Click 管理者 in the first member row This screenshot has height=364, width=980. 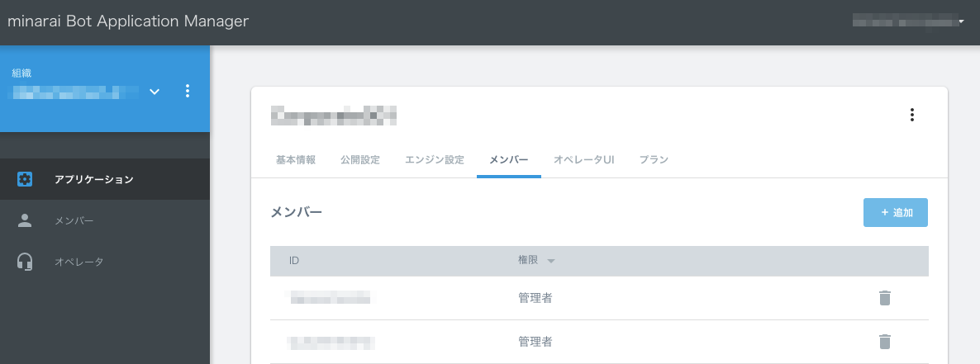tap(535, 298)
